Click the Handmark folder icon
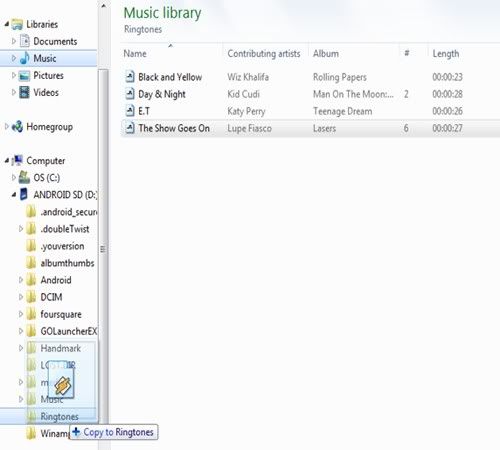 coord(31,348)
